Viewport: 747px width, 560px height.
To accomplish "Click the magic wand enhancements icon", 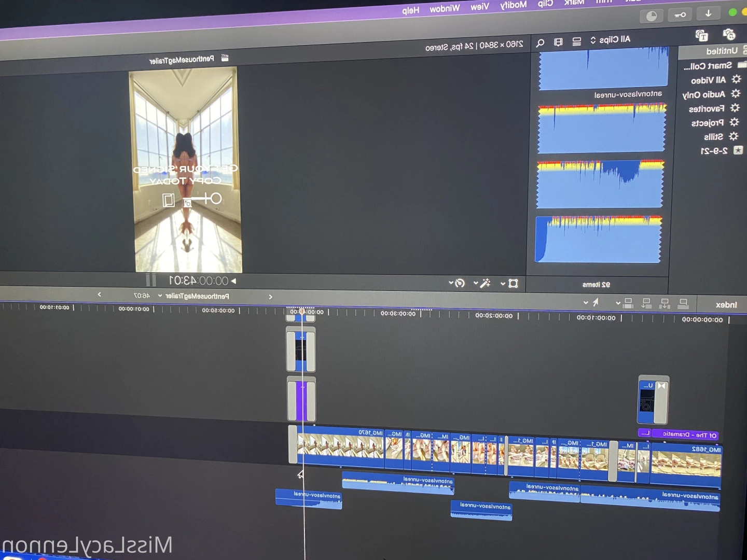I will pos(485,283).
